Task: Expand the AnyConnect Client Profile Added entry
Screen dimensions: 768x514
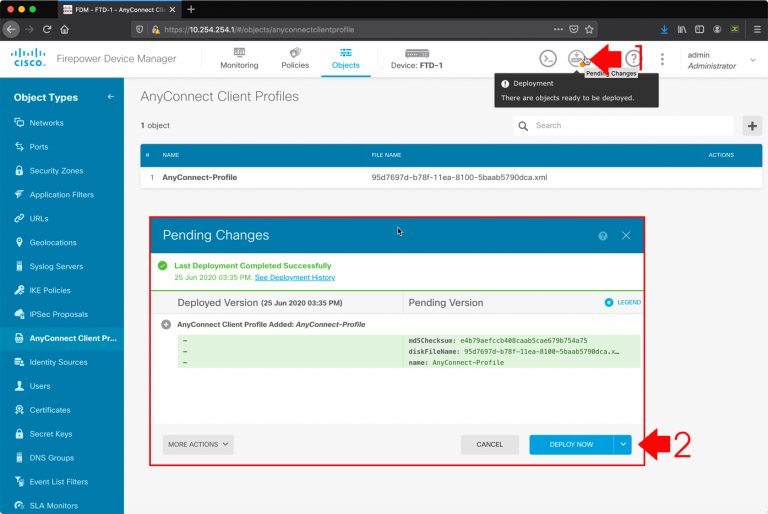Action: [166, 324]
